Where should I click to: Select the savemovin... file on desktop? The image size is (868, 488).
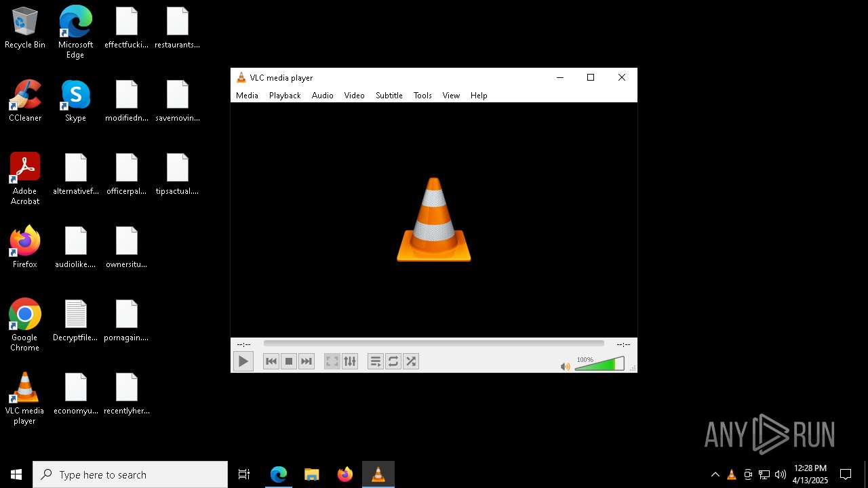(177, 101)
